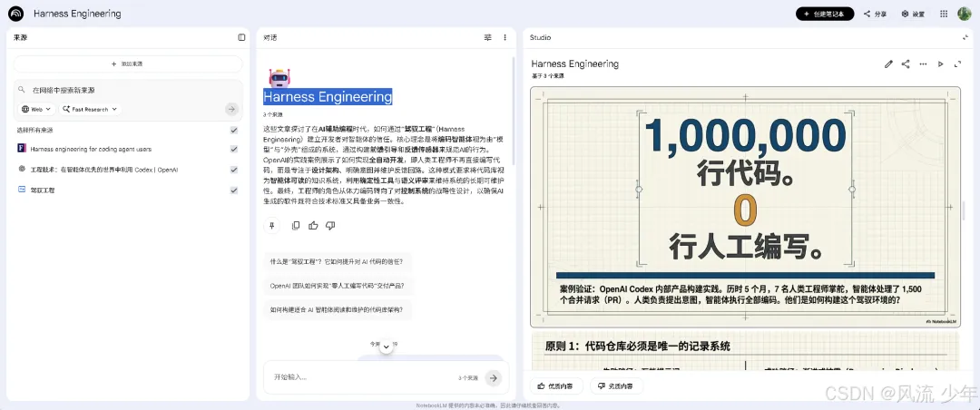980x410 pixels.
Task: Click the Harness Engineering notebook title in header
Action: [77, 14]
